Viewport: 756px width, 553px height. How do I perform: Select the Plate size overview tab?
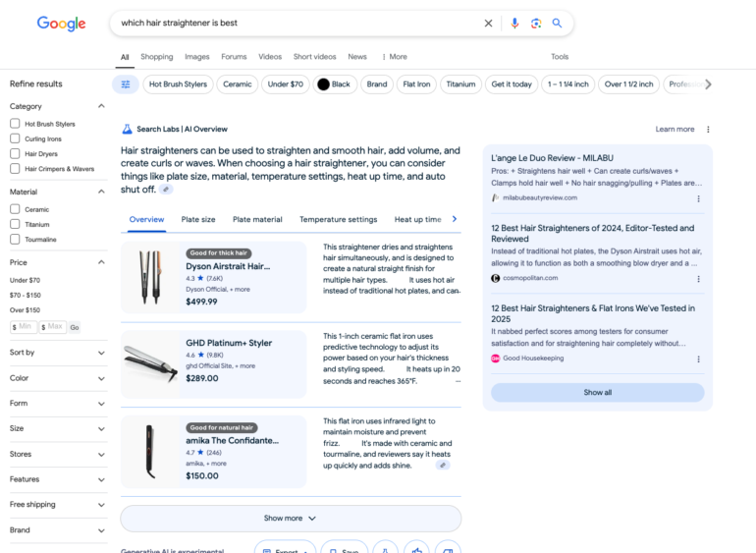(x=198, y=220)
